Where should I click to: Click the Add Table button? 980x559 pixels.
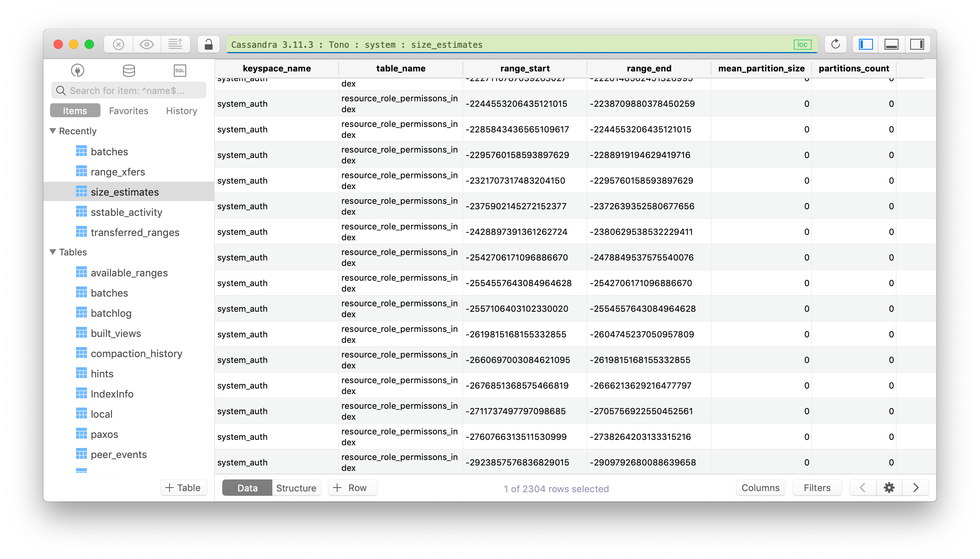pyautogui.click(x=182, y=488)
